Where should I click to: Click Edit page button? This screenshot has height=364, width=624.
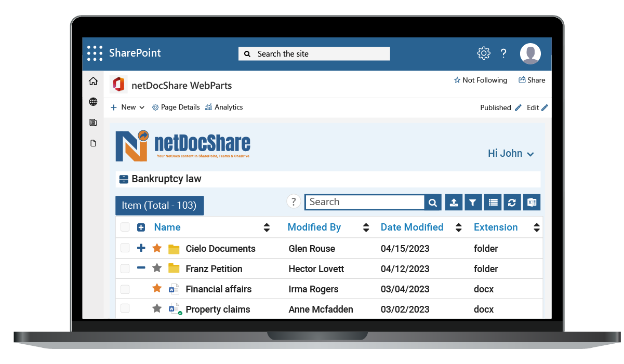[537, 107]
